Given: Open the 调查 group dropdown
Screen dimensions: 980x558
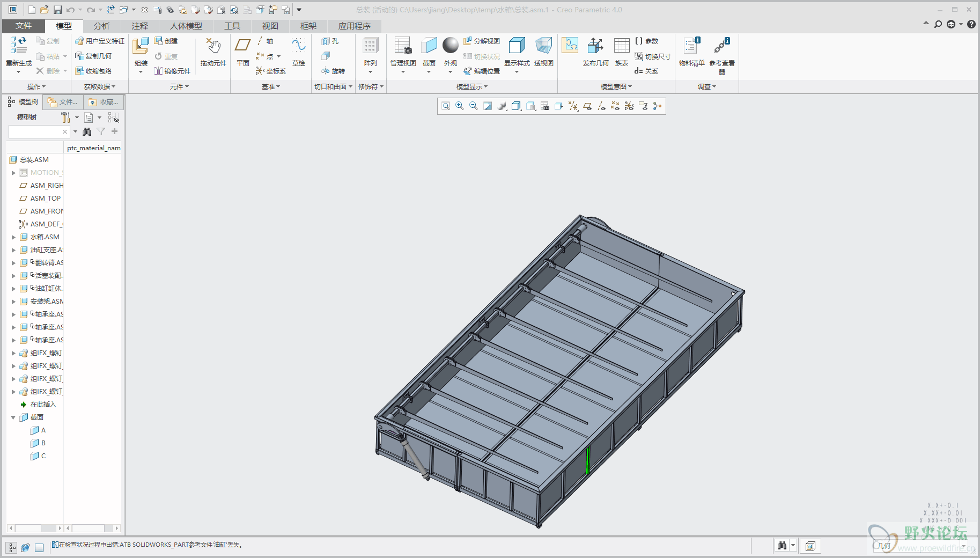Looking at the screenshot, I should (707, 86).
